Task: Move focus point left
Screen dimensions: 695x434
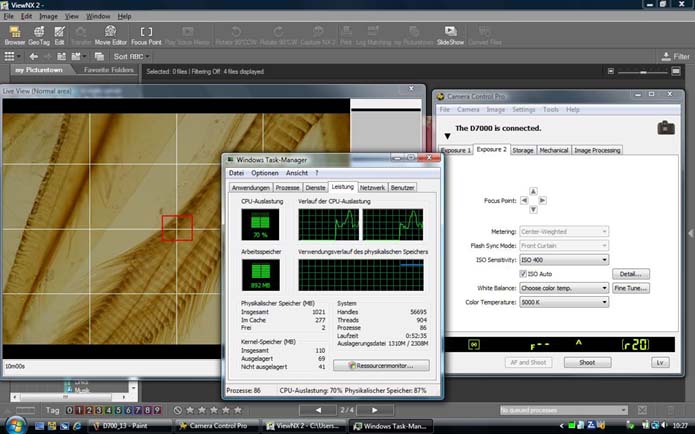Action: [524, 200]
